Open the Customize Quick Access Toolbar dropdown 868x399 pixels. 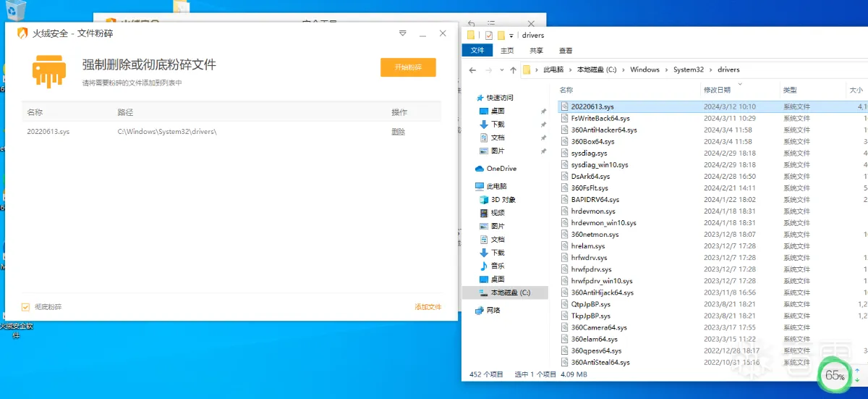pyautogui.click(x=511, y=35)
